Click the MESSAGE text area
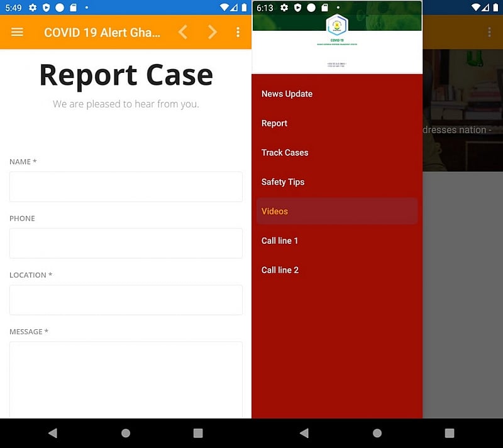The width and height of the screenshot is (503, 448). (x=126, y=377)
